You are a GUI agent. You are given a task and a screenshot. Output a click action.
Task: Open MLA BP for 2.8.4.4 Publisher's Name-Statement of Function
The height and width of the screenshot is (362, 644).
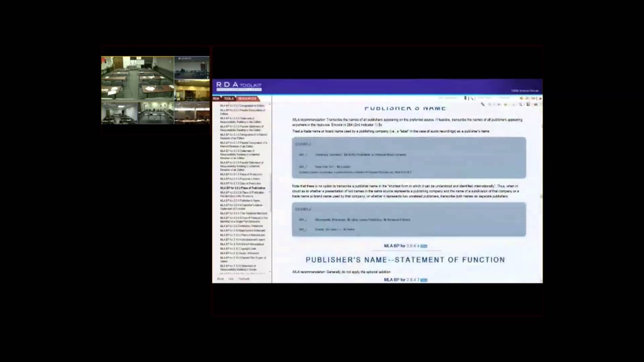(242, 207)
